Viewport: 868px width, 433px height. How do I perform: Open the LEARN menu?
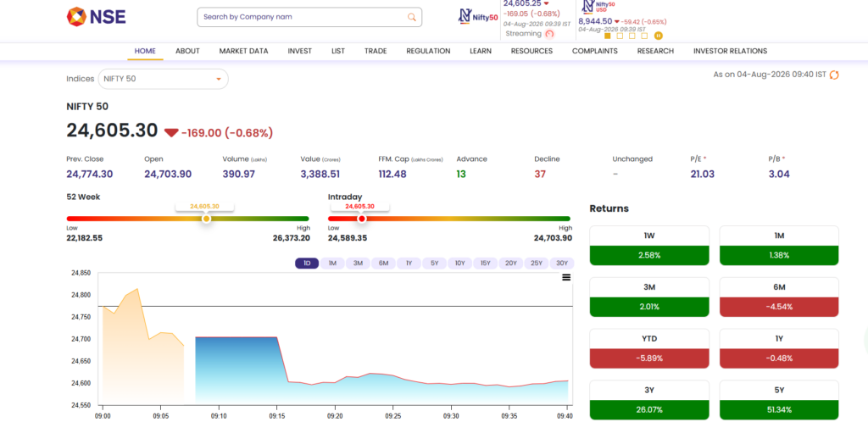click(481, 51)
